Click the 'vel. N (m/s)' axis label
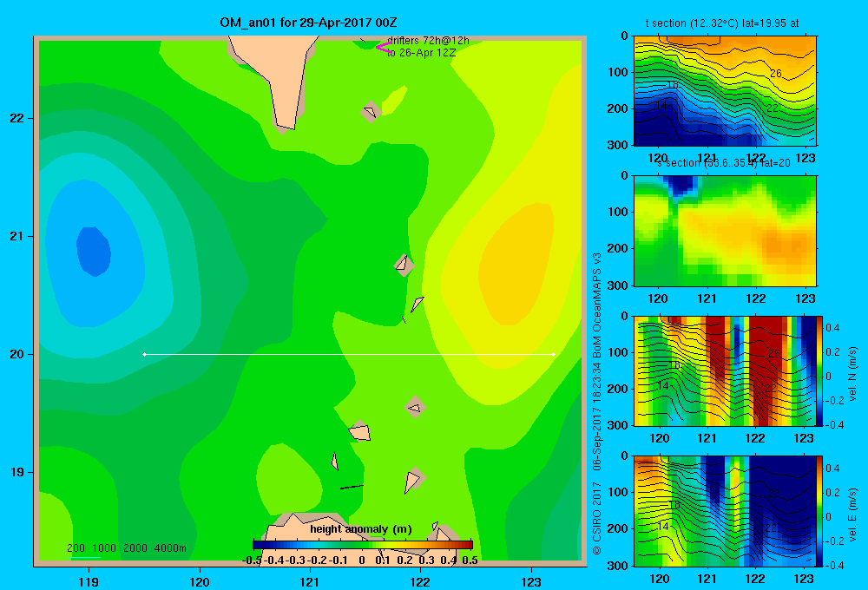The width and height of the screenshot is (868, 590). click(853, 374)
